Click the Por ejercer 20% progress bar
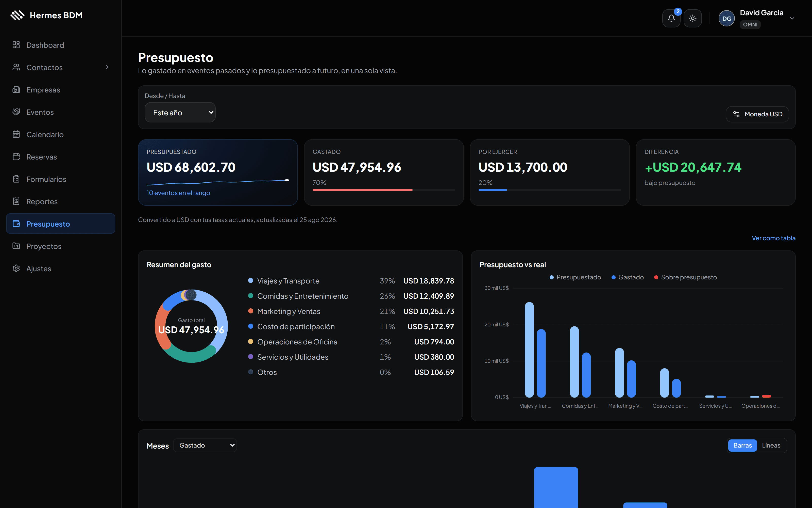812x508 pixels. click(550, 190)
